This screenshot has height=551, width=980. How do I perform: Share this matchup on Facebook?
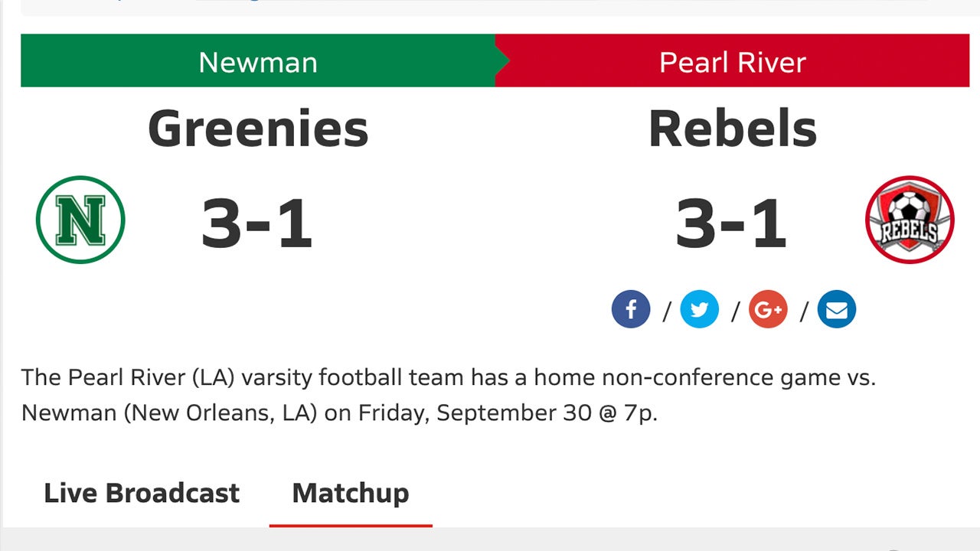[631, 309]
